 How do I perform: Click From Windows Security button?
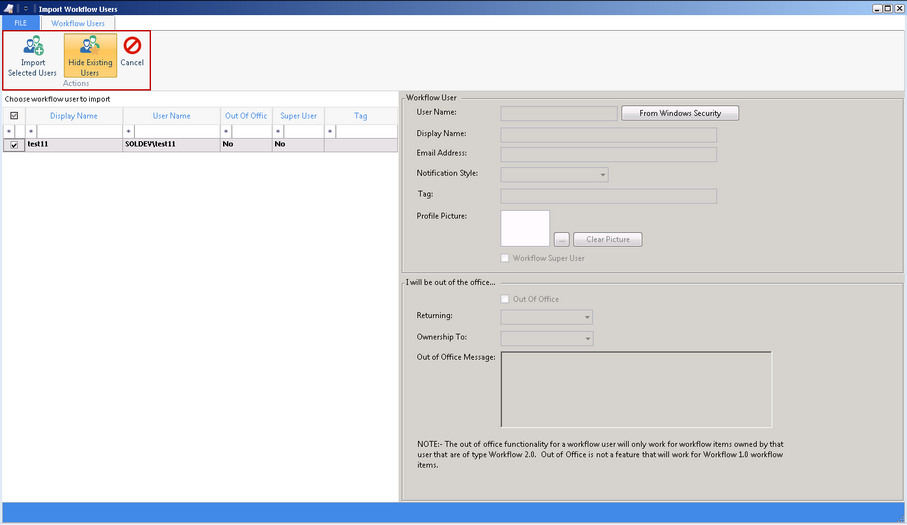click(680, 113)
